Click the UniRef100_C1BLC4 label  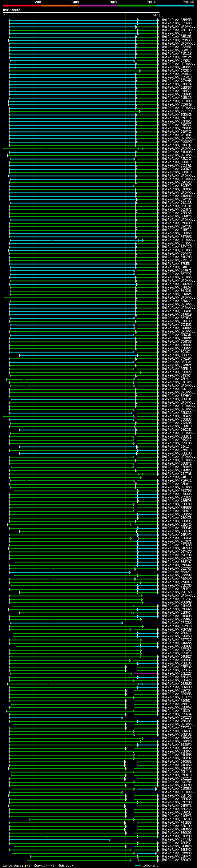tap(176, 84)
